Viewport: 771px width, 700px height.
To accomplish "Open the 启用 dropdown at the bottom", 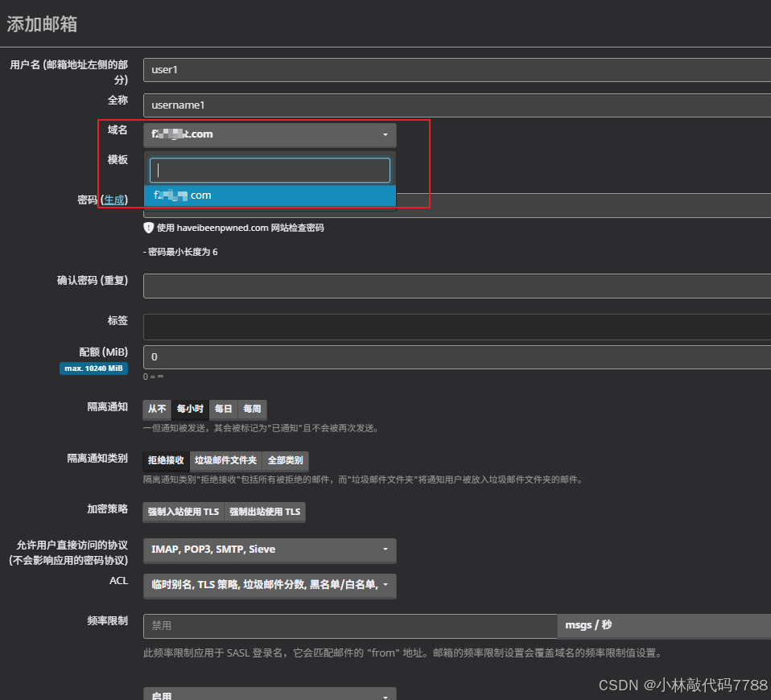I will click(270, 694).
